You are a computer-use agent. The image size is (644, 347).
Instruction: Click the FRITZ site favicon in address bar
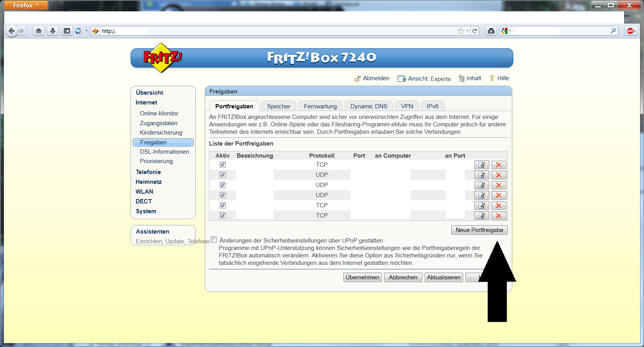tap(96, 31)
